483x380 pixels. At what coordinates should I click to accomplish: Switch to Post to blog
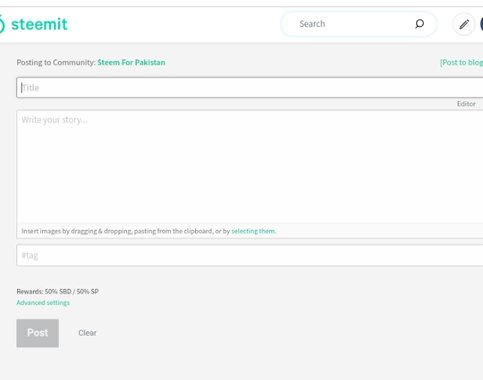(x=461, y=62)
